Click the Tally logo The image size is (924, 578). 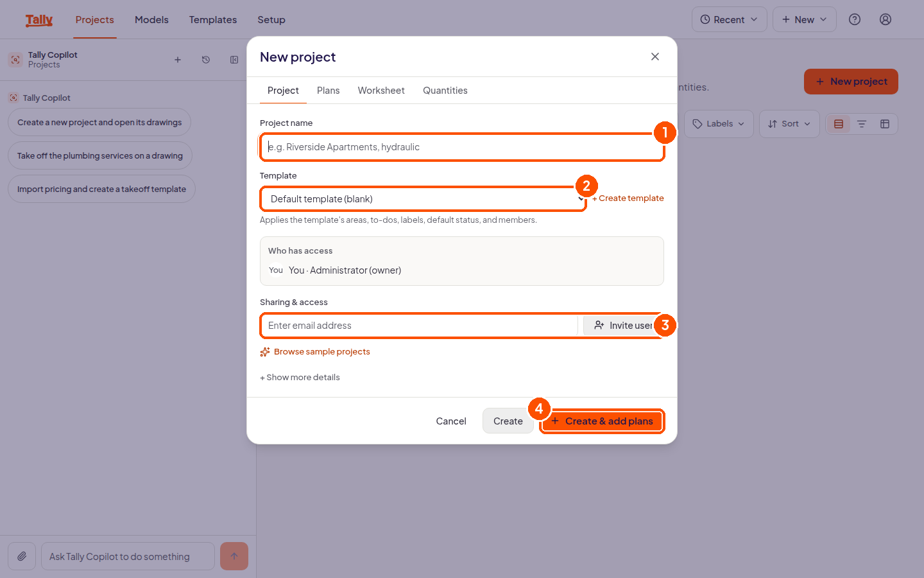tap(39, 20)
